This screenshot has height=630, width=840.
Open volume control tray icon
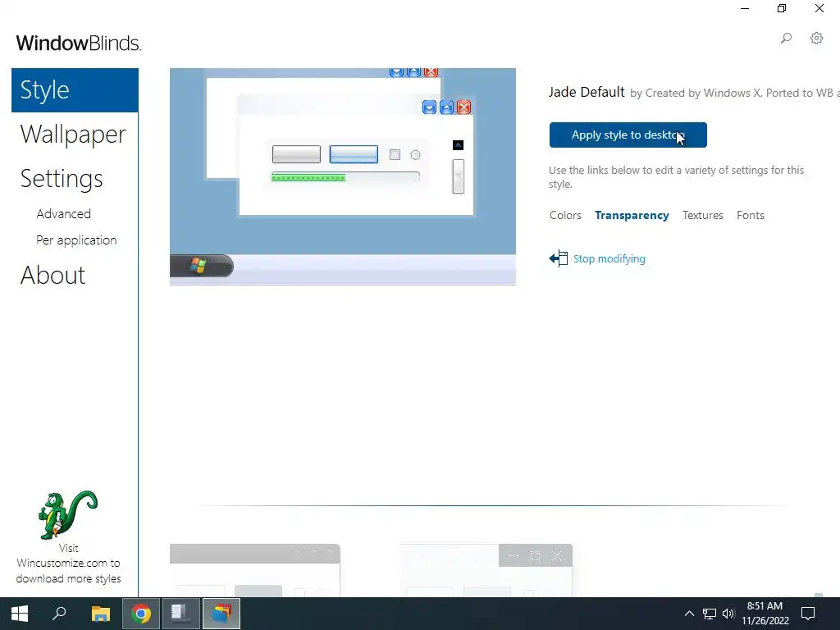click(728, 614)
